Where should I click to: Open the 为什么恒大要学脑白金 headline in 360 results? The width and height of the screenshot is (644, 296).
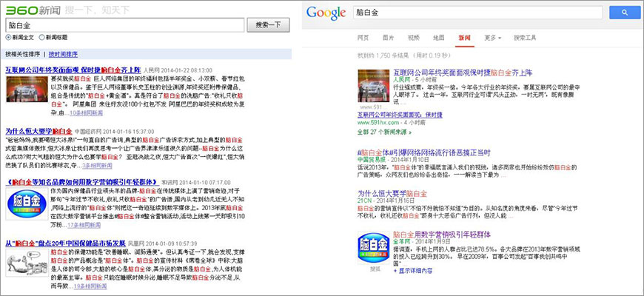coord(38,130)
